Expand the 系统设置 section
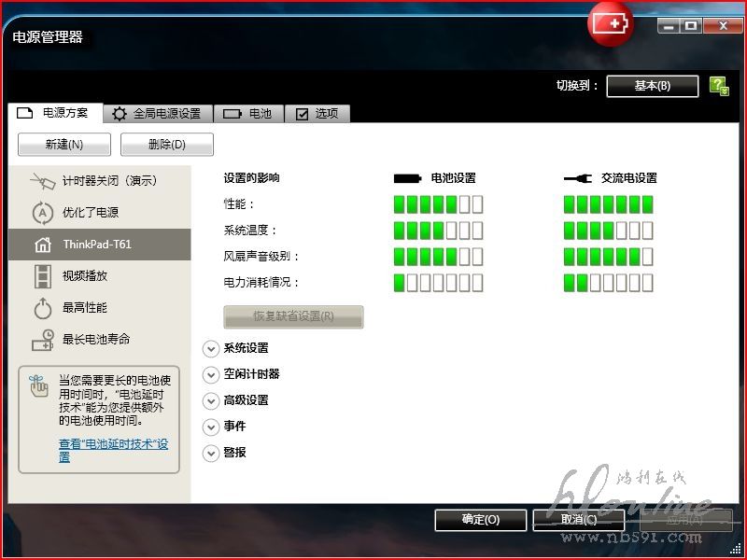Image resolution: width=747 pixels, height=560 pixels. [211, 348]
